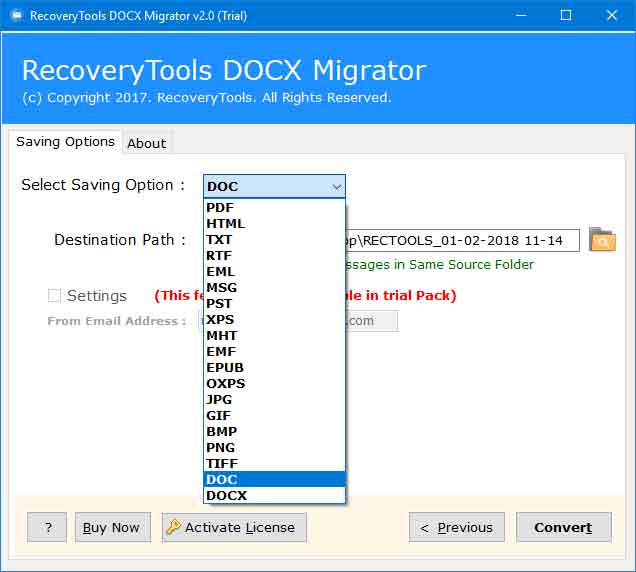Screen dimensions: 636x572
Task: Pick JPG image format from list
Action: [x=274, y=400]
